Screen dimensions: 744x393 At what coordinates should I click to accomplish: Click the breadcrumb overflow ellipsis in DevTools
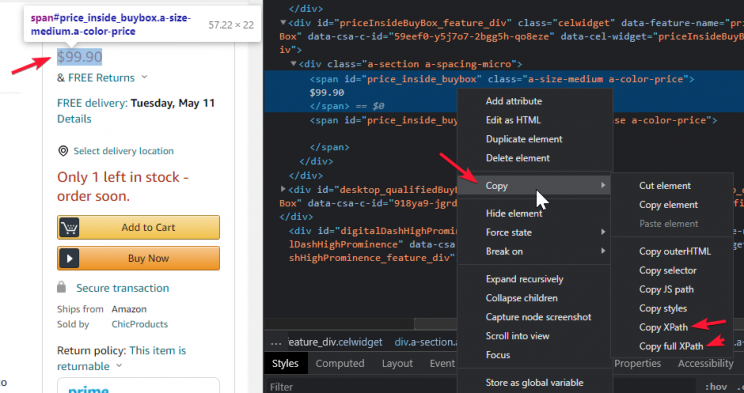[x=276, y=342]
